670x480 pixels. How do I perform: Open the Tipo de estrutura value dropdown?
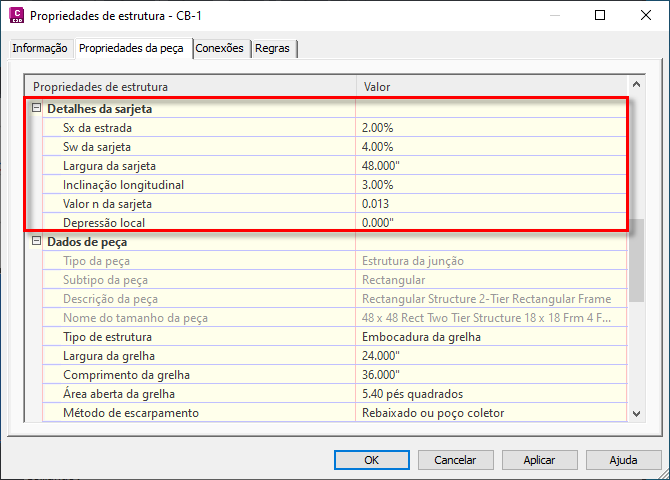click(x=491, y=337)
